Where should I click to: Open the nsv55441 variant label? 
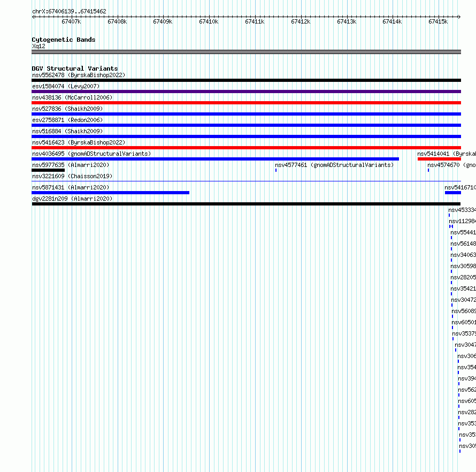[x=463, y=232]
